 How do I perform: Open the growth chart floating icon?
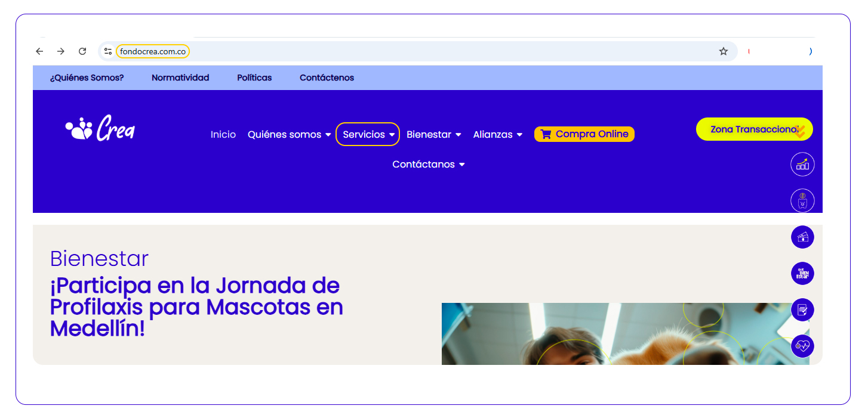tap(802, 165)
